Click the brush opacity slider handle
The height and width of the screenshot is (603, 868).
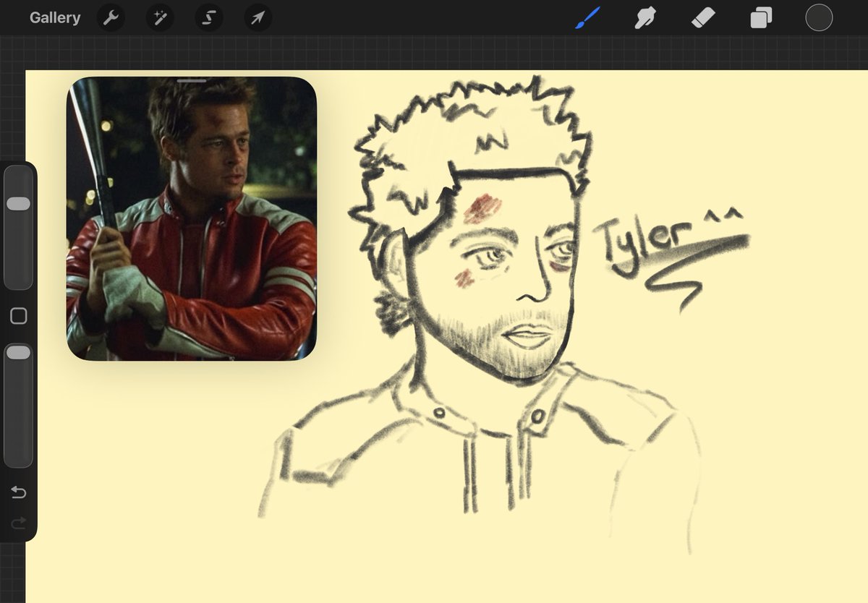coord(18,353)
